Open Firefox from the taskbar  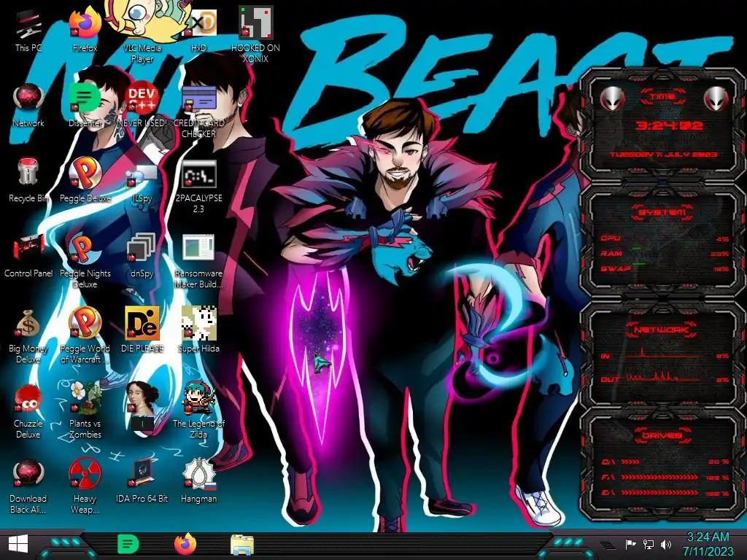click(x=185, y=544)
